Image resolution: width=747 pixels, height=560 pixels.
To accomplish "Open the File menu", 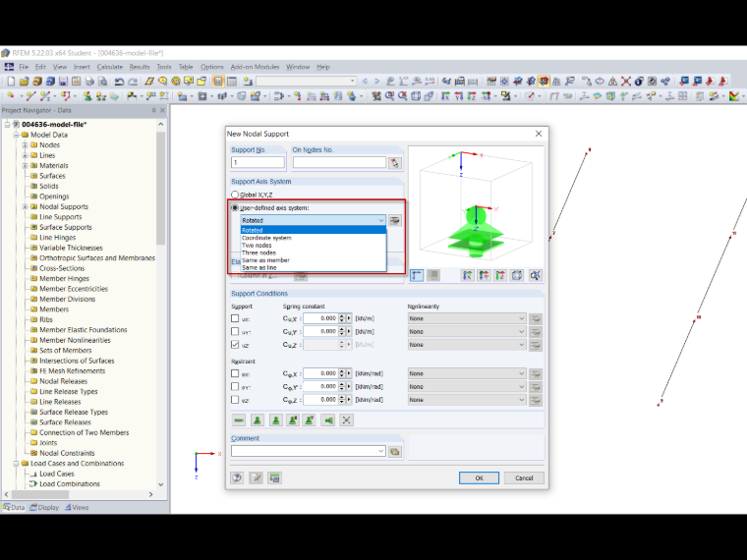I will [24, 67].
